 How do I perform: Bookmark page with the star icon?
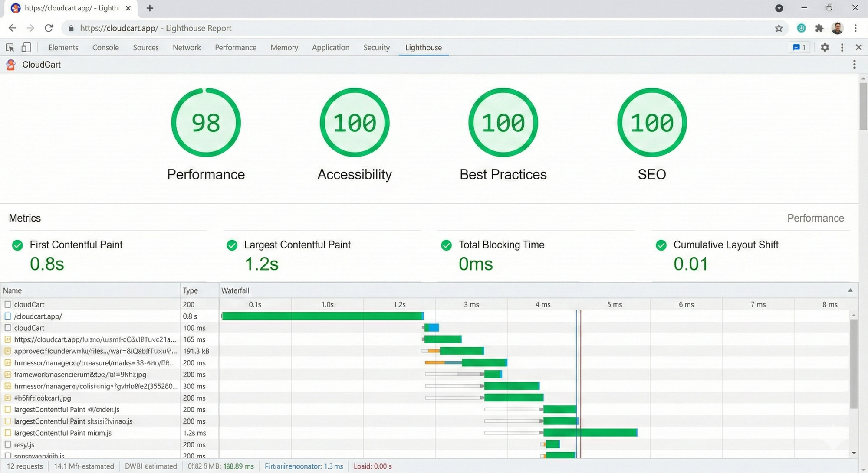779,28
